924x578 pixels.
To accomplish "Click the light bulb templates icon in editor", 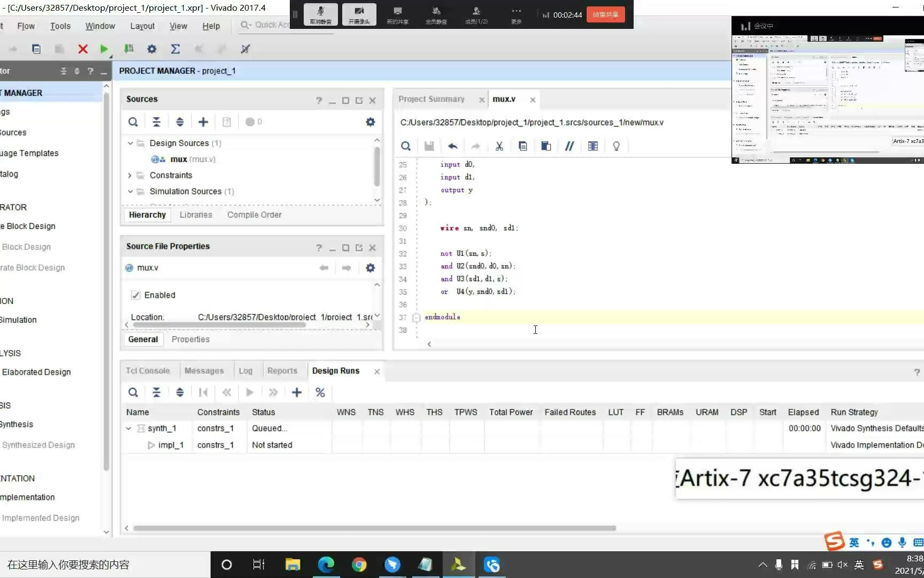I will [616, 146].
